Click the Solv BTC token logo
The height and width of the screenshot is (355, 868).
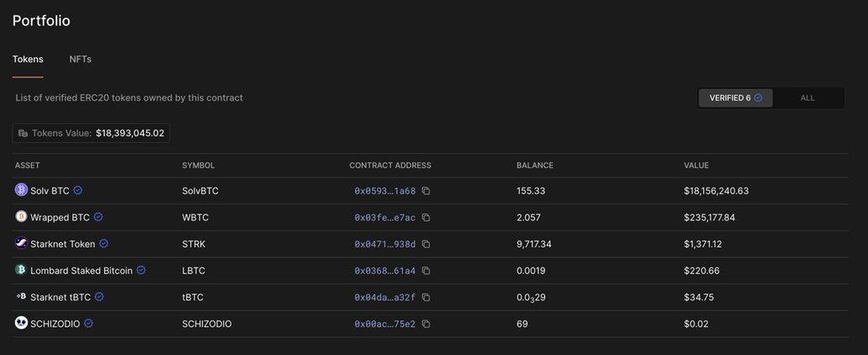[x=21, y=190]
